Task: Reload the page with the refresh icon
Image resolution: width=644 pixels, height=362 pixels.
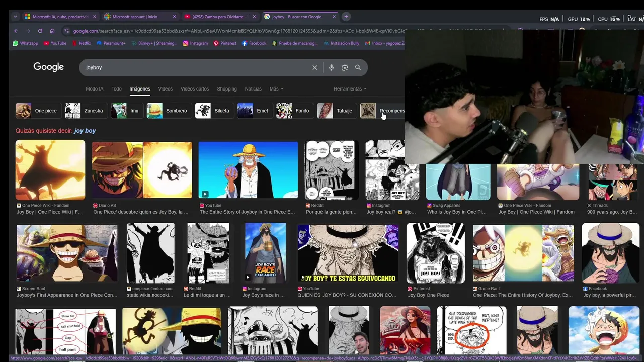Action: click(x=40, y=31)
